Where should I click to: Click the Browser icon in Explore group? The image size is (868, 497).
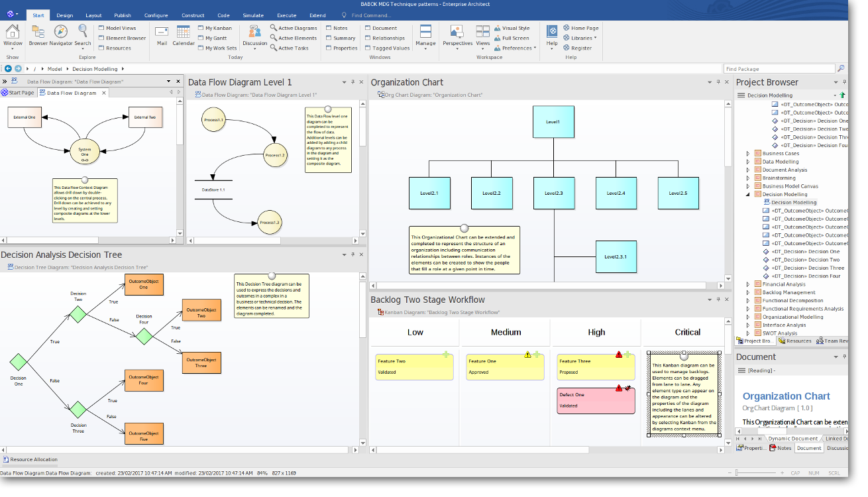(x=38, y=32)
